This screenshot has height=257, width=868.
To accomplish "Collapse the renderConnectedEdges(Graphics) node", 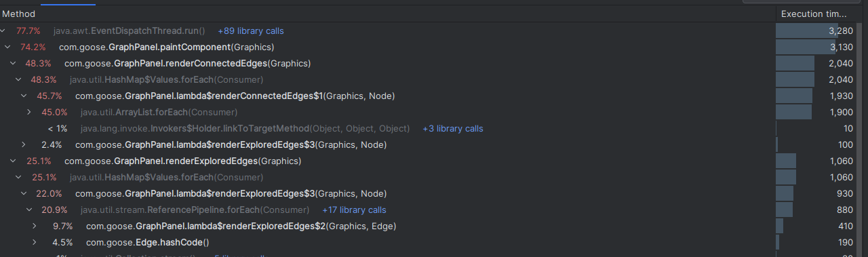I will pyautogui.click(x=13, y=64).
